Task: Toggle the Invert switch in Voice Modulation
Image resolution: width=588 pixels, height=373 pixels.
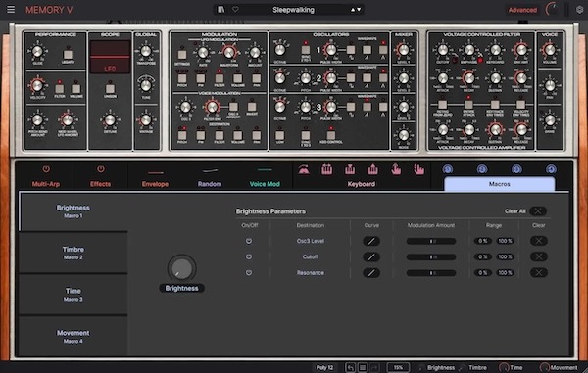Action: click(x=252, y=107)
